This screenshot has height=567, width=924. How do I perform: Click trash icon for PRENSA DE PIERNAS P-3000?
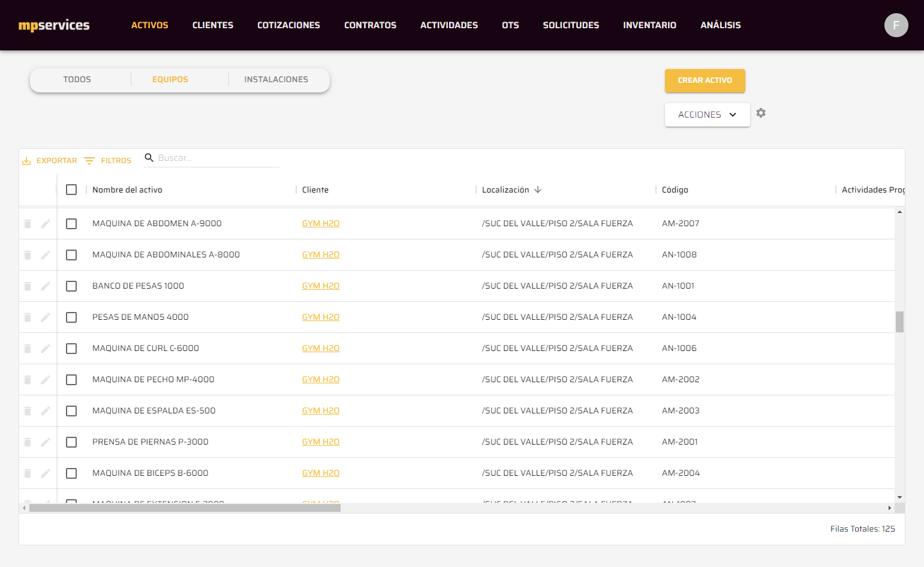28,442
